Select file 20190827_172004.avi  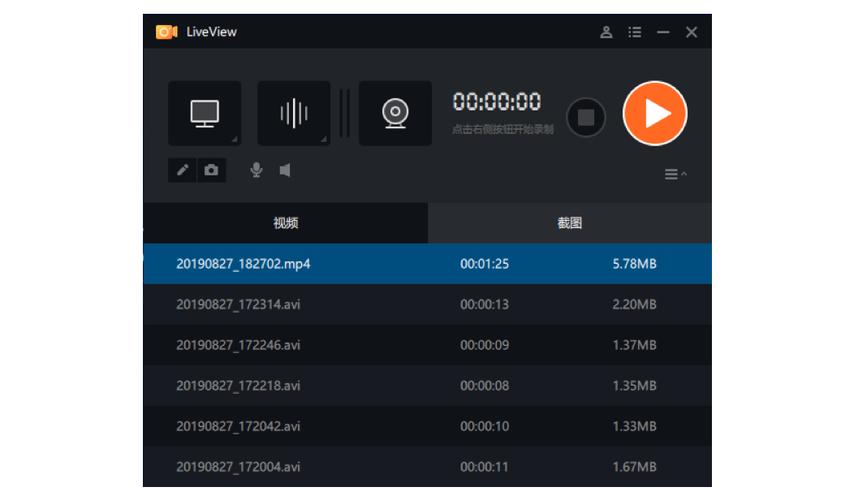pos(427,466)
